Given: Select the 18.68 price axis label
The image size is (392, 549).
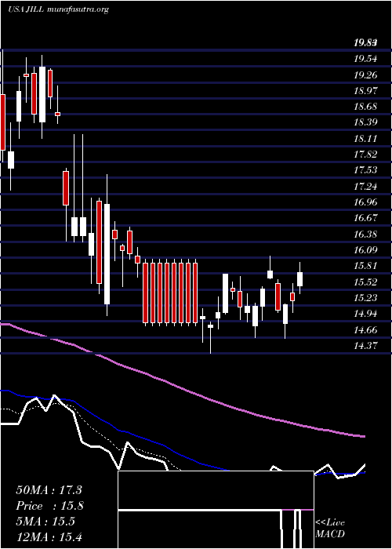Looking at the screenshot, I should 365,107.
